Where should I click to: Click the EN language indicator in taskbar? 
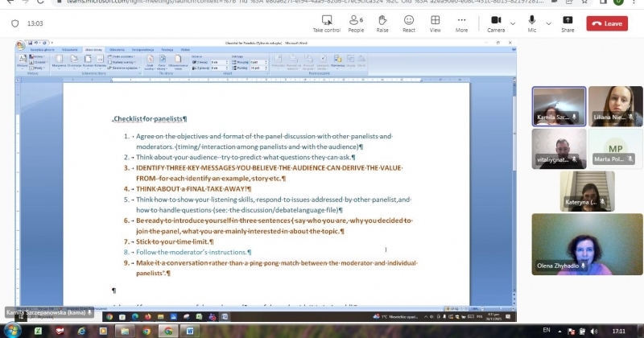point(547,330)
